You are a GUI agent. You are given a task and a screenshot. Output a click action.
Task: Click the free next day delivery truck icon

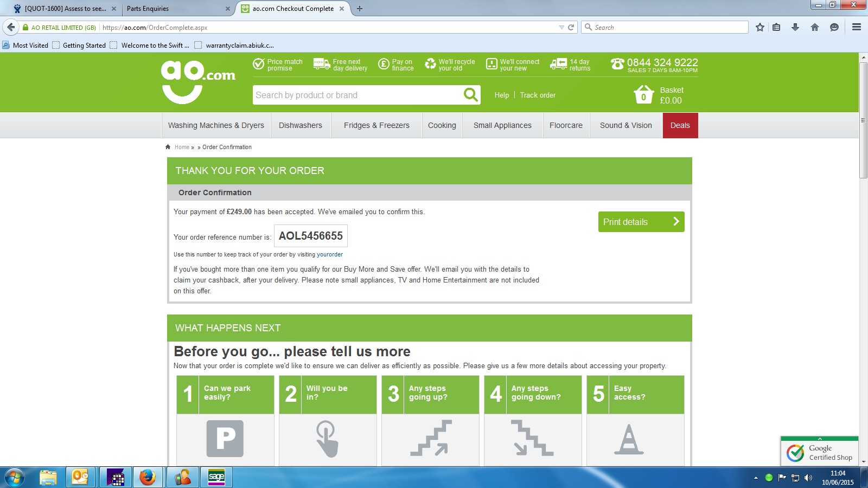click(x=322, y=64)
